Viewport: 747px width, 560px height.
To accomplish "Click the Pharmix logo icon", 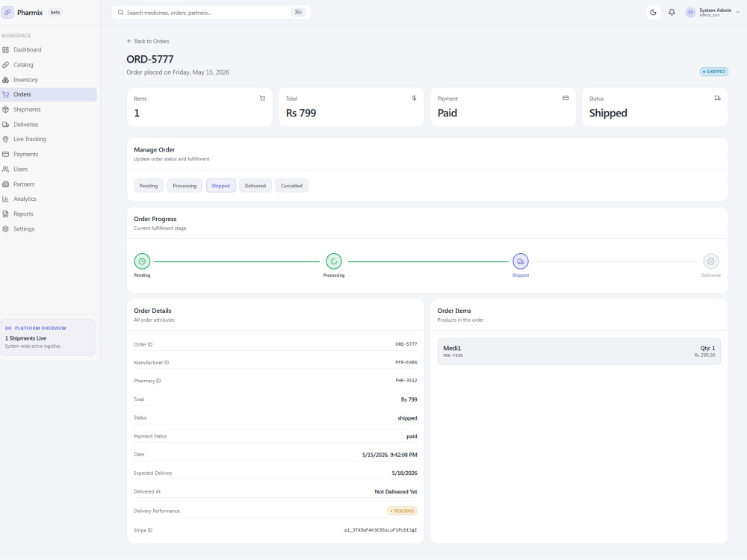I will point(7,13).
